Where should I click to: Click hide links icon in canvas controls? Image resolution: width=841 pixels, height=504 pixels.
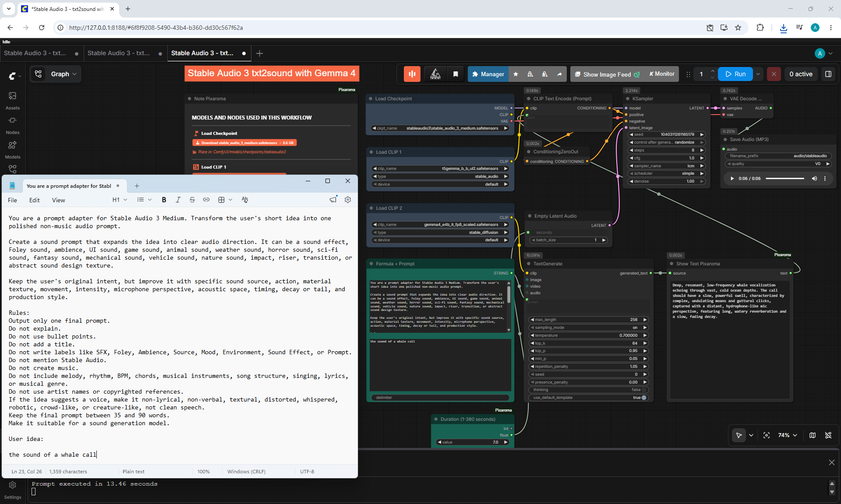tap(828, 435)
